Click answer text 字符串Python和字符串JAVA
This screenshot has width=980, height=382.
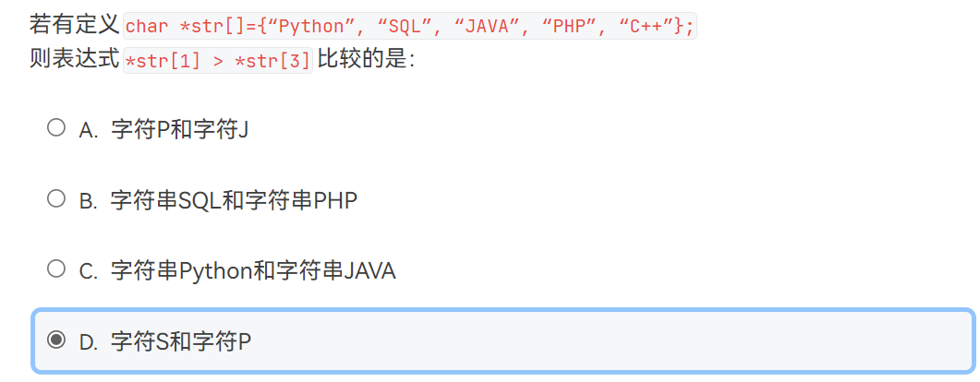[x=252, y=270]
